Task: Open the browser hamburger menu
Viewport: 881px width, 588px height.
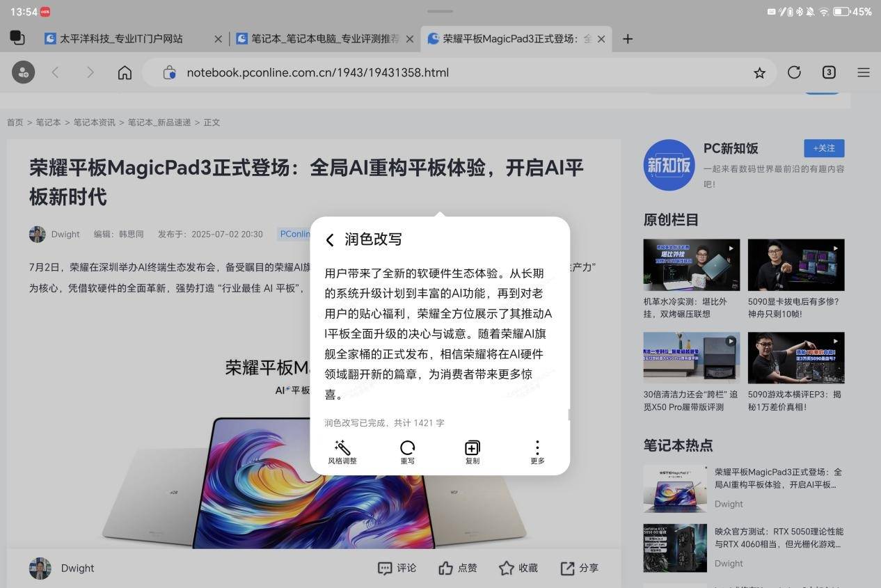Action: (x=864, y=72)
